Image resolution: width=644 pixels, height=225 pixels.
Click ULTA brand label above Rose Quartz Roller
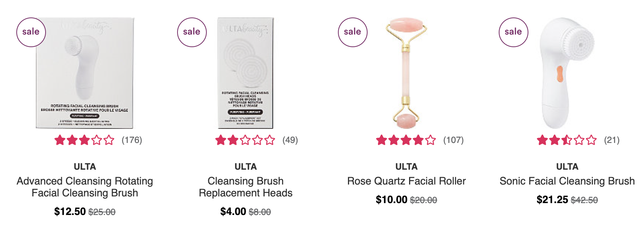406,167
